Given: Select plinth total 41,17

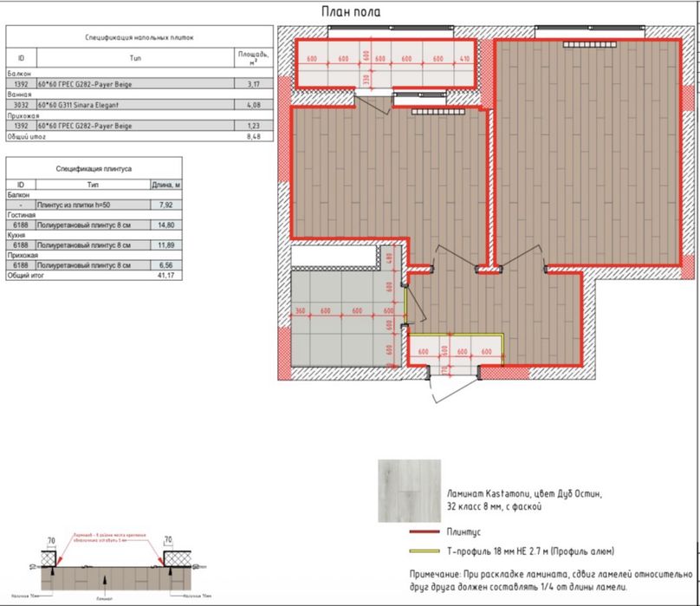Looking at the screenshot, I should point(165,276).
